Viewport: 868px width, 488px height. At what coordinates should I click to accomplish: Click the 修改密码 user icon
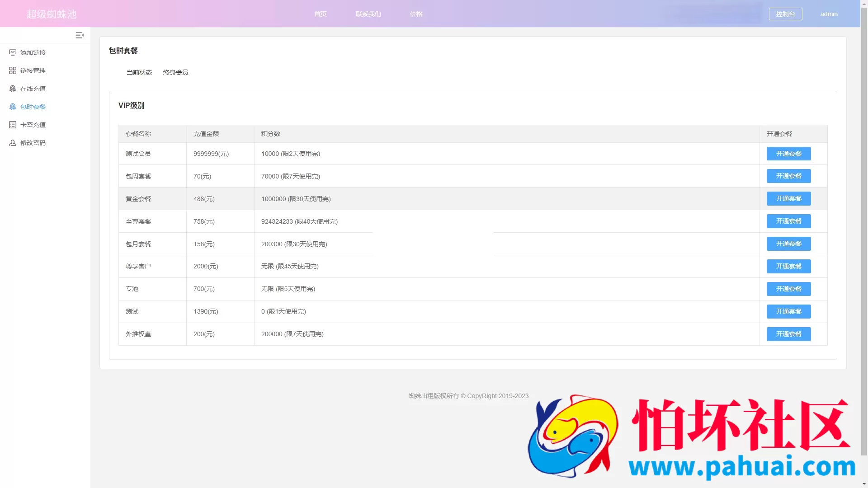[13, 143]
